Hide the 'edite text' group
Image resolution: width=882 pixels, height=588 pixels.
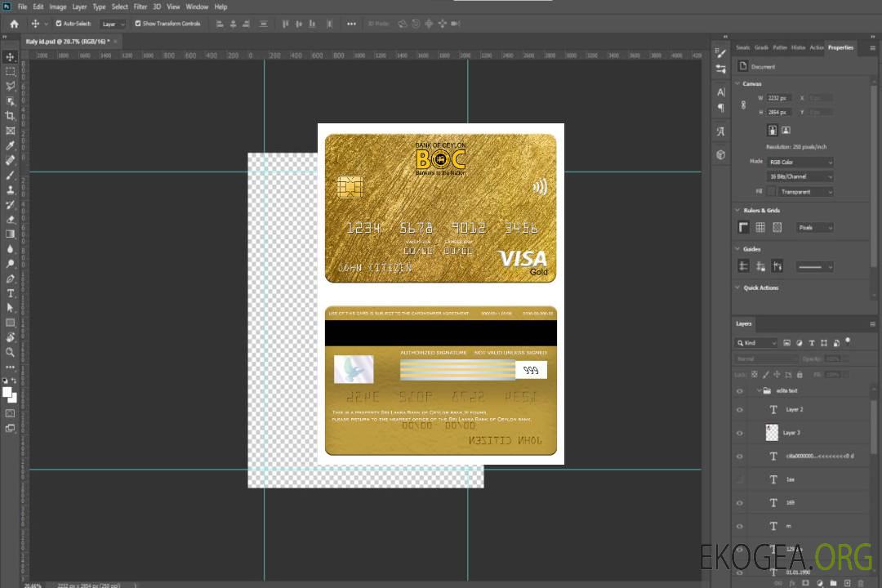coord(740,391)
